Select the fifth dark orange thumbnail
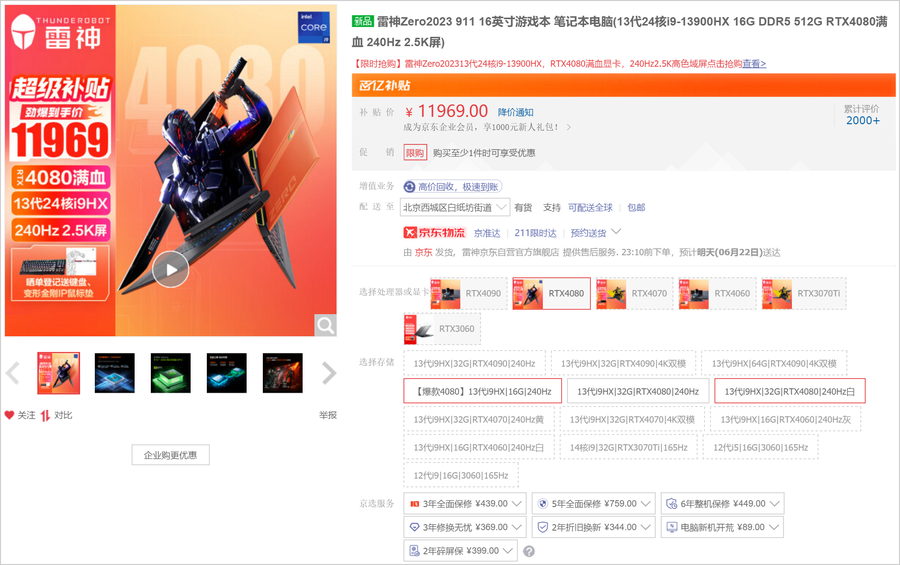The height and width of the screenshot is (565, 900). tap(282, 373)
